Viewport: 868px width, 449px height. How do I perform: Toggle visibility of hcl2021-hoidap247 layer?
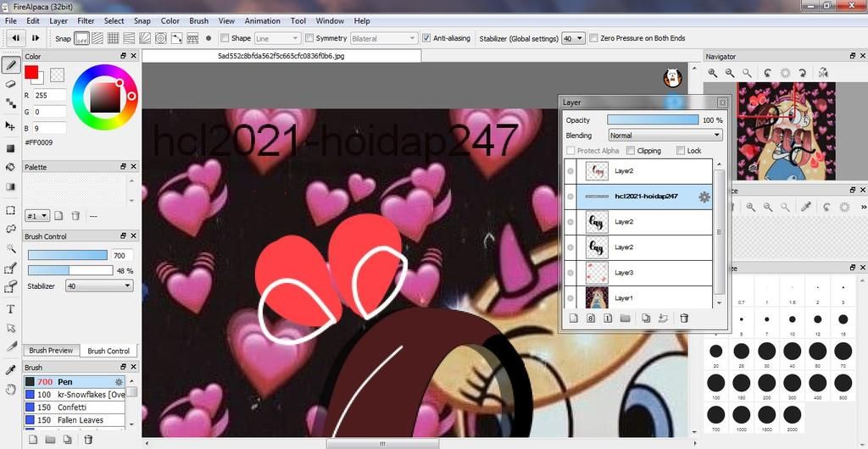(570, 197)
